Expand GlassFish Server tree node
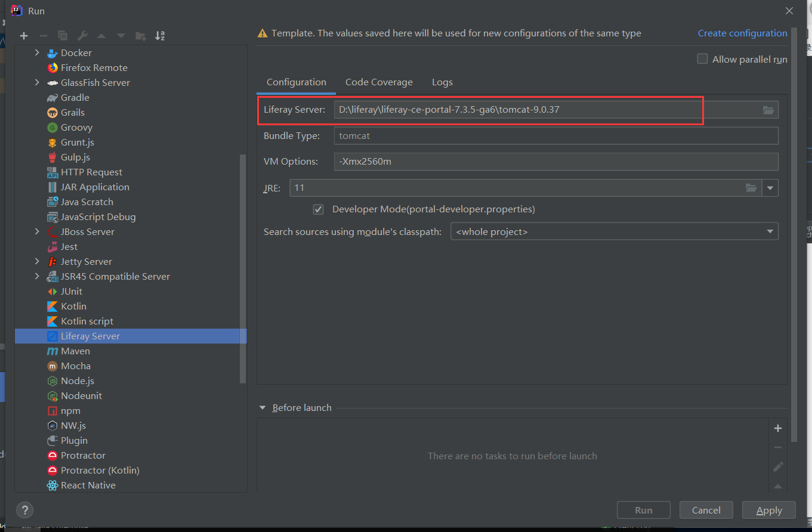This screenshot has height=532, width=812. point(37,82)
